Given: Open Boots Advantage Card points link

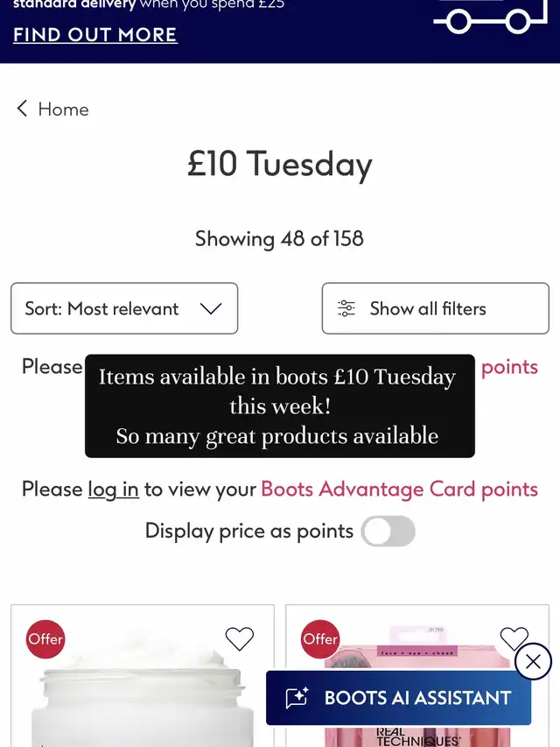Looking at the screenshot, I should 399,489.
